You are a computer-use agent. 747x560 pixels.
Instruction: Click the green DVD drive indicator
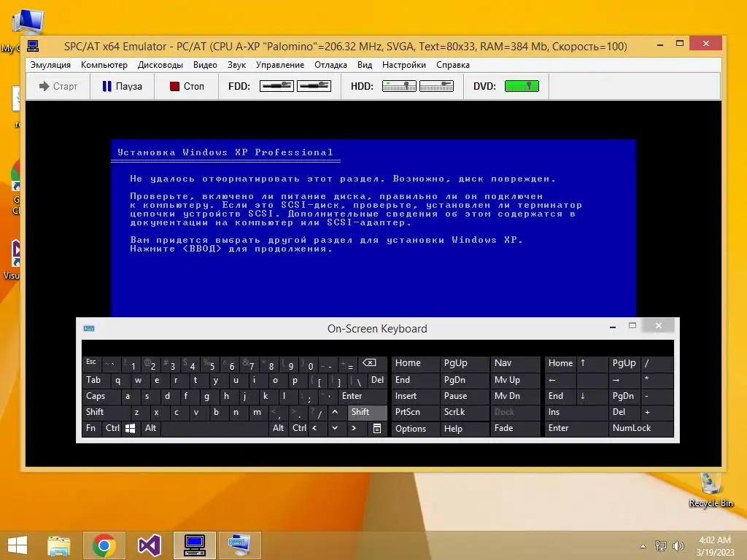coord(522,86)
